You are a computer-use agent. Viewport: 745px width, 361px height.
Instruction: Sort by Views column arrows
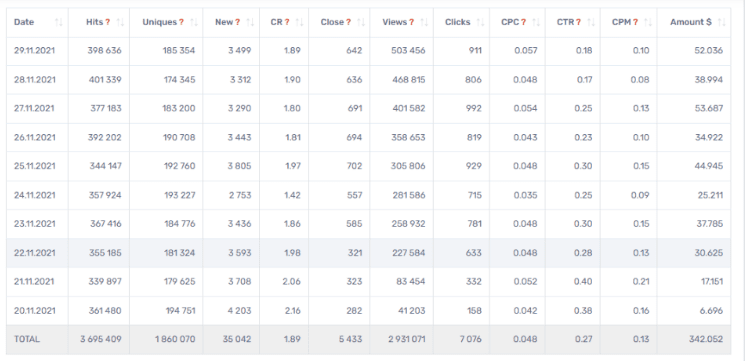(x=424, y=22)
